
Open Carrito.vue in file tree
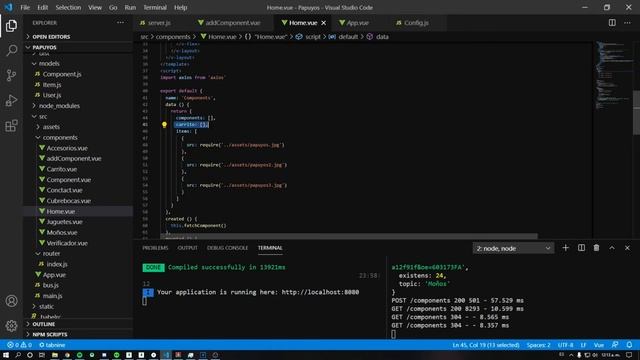pyautogui.click(x=61, y=169)
